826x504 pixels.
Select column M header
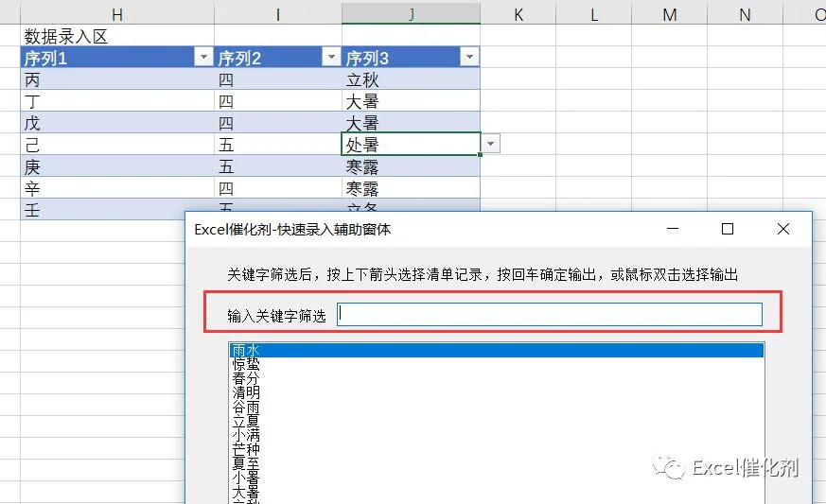pyautogui.click(x=670, y=14)
